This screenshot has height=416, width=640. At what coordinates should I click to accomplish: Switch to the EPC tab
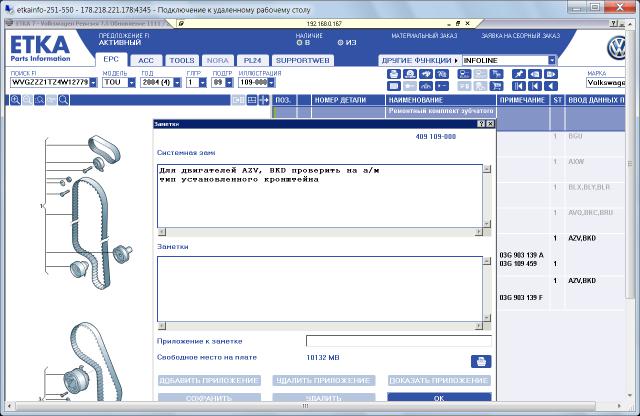coord(111,60)
